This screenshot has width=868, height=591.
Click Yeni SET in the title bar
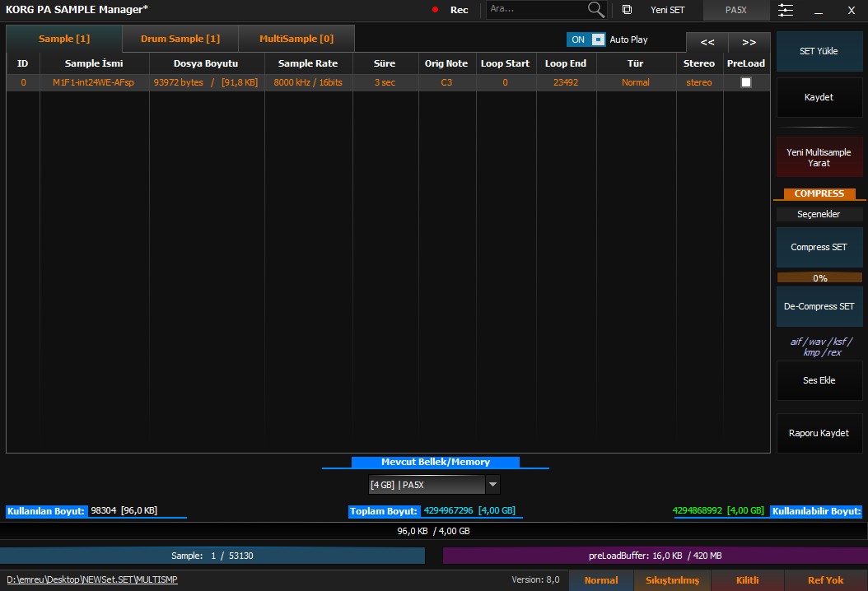pyautogui.click(x=667, y=10)
